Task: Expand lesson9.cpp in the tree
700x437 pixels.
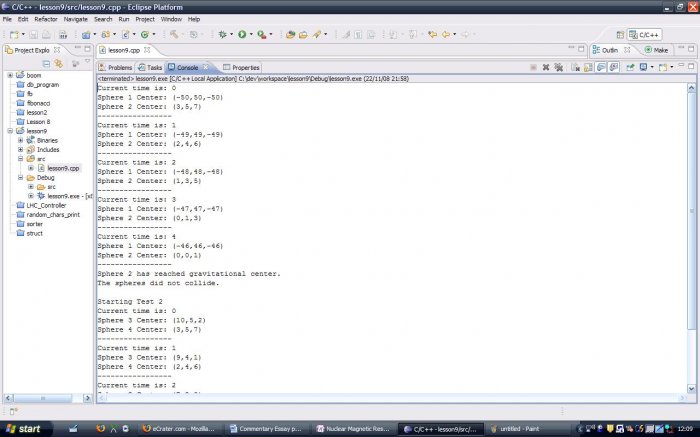Action: pyautogui.click(x=30, y=168)
